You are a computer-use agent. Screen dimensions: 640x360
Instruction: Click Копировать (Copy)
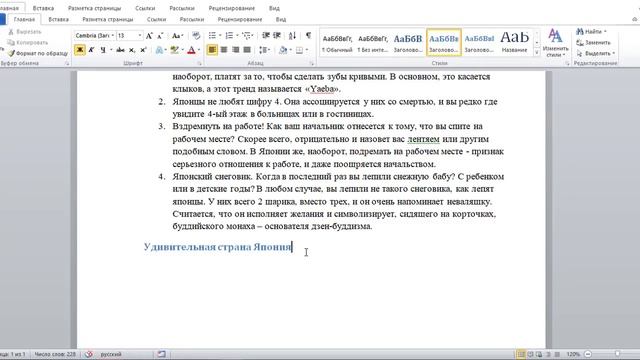(28, 42)
